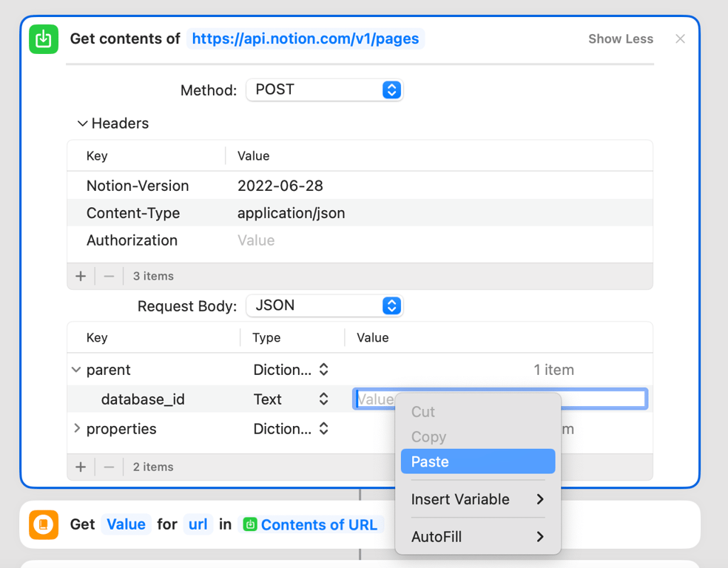This screenshot has width=728, height=568.
Task: Click the minus icon to remove a header
Action: [109, 275]
